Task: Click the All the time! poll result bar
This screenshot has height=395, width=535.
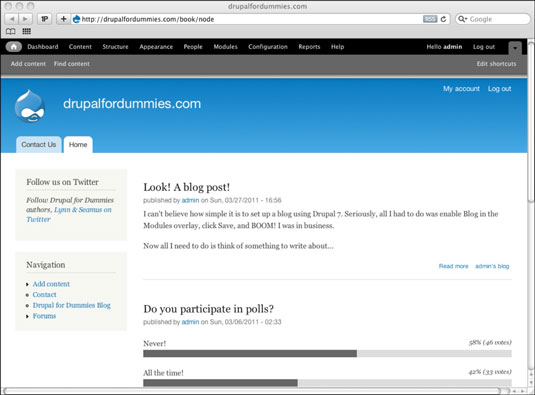Action: (x=327, y=383)
